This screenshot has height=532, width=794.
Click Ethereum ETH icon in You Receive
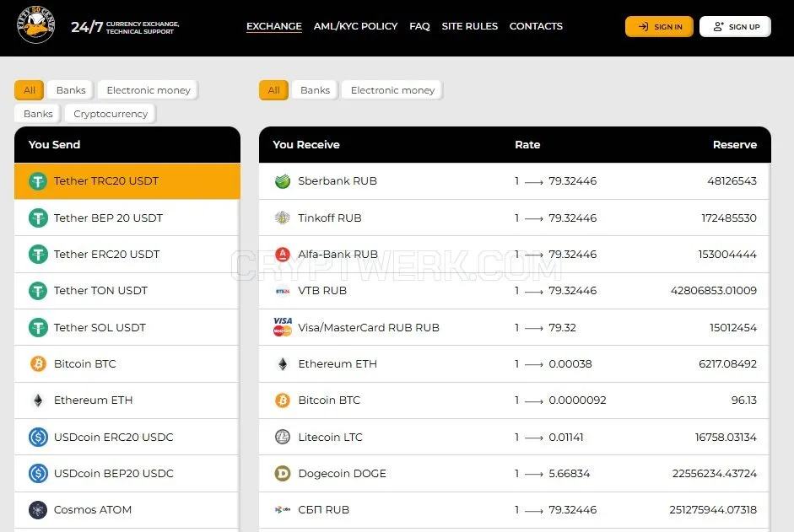(283, 364)
